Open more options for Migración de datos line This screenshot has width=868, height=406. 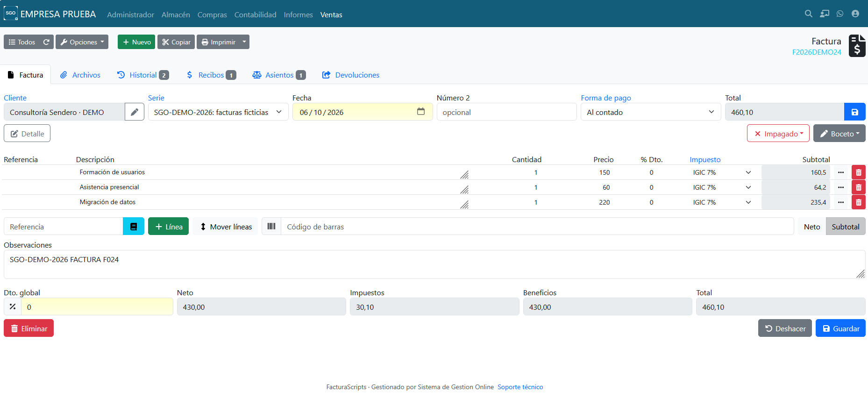point(841,202)
